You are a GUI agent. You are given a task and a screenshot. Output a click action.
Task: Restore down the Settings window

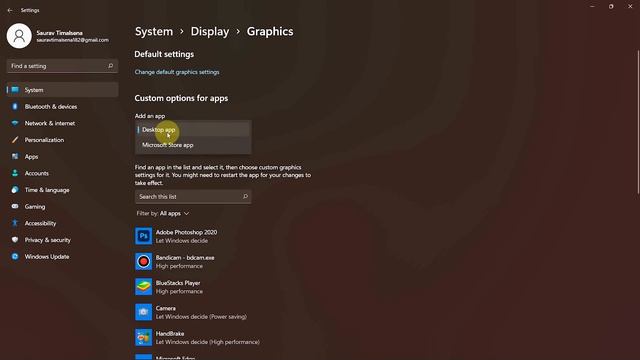(611, 7)
